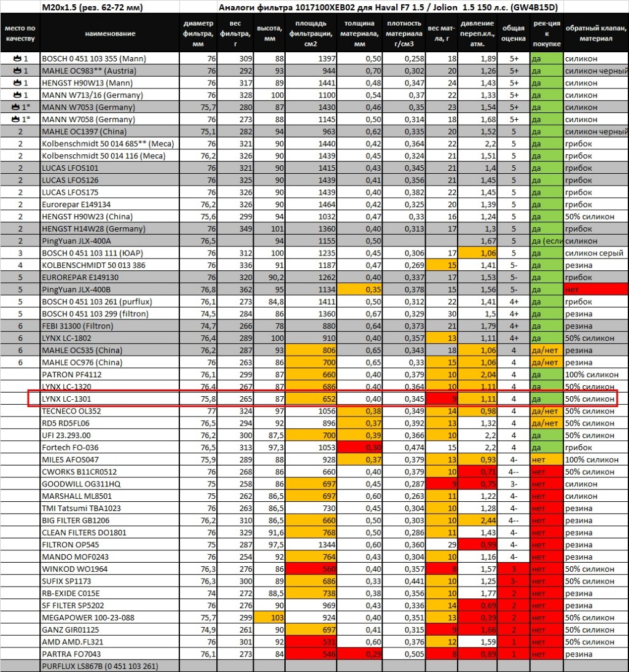Click the 'наименование' column header
Viewport: 629px width, 672px height.
[x=110, y=33]
